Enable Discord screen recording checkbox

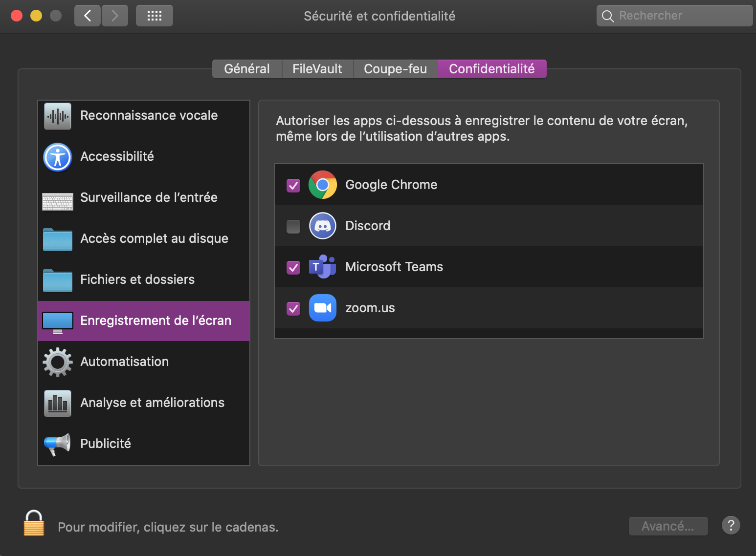293,227
